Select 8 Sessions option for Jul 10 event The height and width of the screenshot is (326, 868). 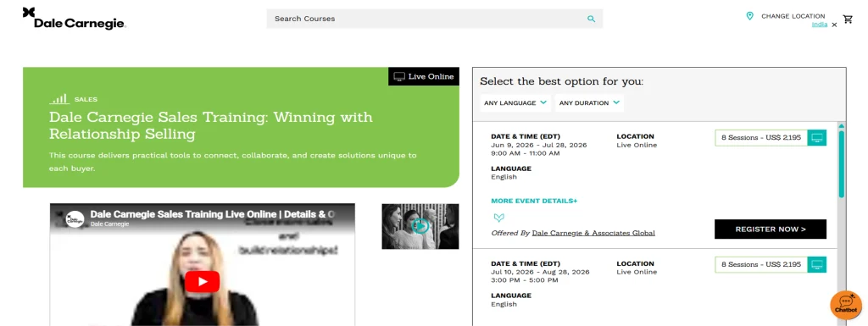click(761, 265)
